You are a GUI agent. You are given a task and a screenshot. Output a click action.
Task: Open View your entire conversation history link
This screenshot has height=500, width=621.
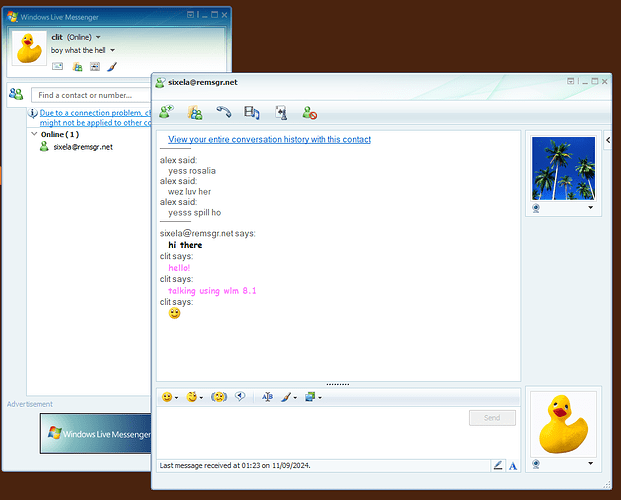click(269, 139)
